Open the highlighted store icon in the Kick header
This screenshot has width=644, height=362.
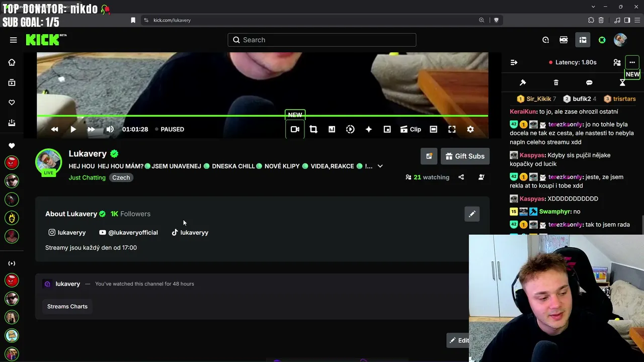pos(583,40)
